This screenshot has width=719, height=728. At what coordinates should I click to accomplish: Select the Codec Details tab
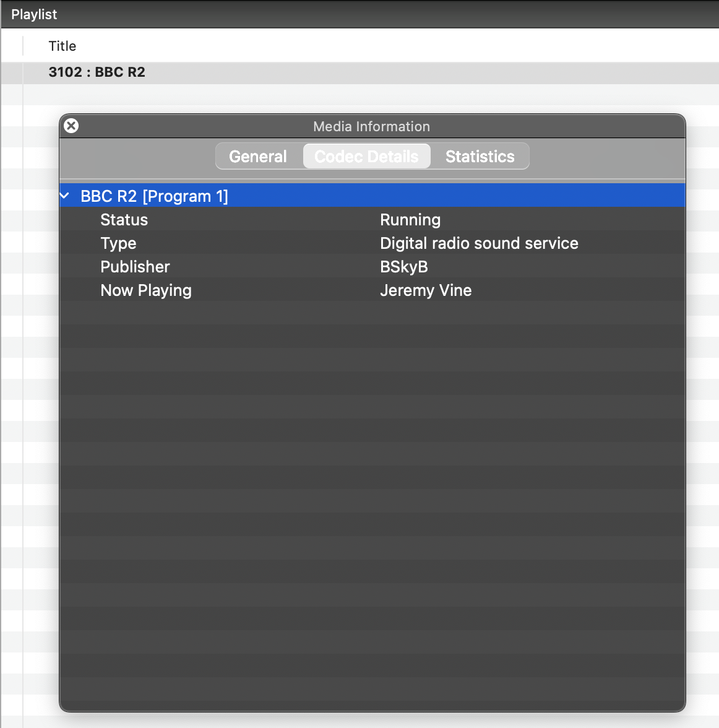pos(367,157)
